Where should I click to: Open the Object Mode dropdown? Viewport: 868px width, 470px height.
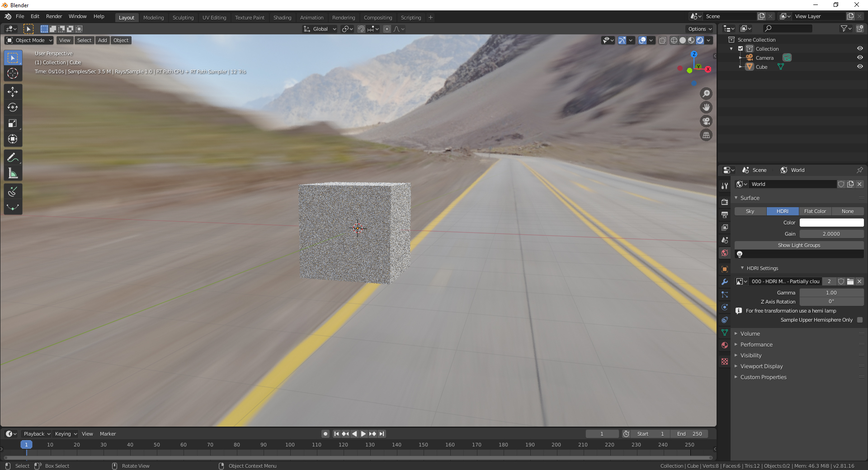tap(29, 40)
